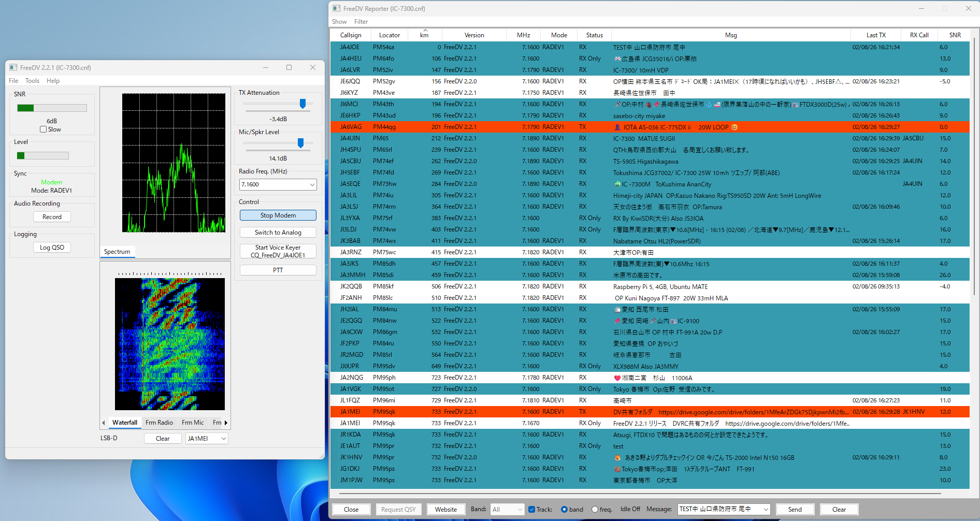
Task: Click the FreeDV Reporter window title icon
Action: tap(337, 8)
